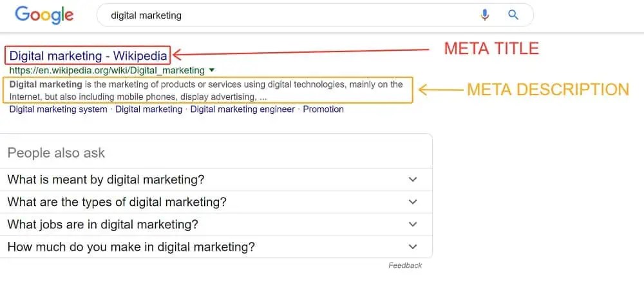Open the green dropdown arrow beside Wikipedia URL
The width and height of the screenshot is (644, 287).
(x=211, y=70)
